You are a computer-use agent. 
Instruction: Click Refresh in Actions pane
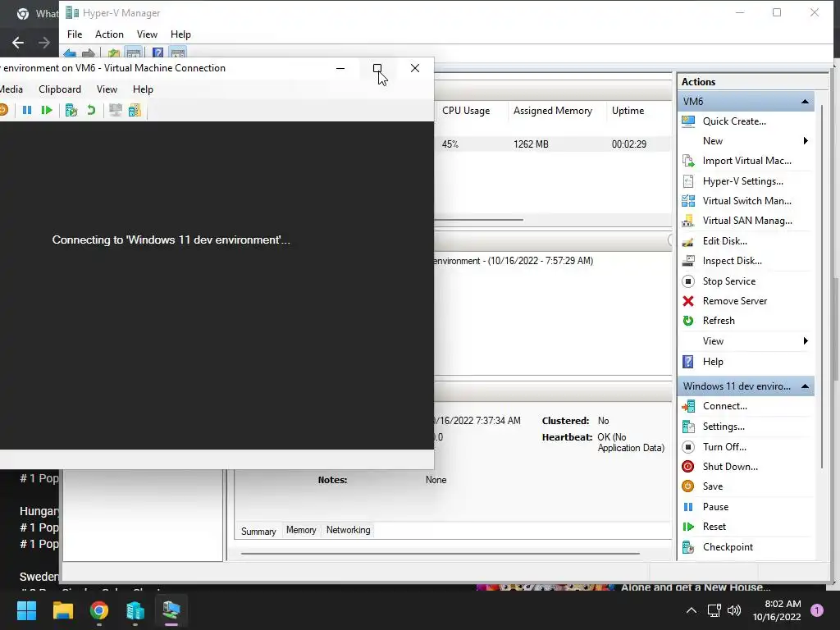719,321
